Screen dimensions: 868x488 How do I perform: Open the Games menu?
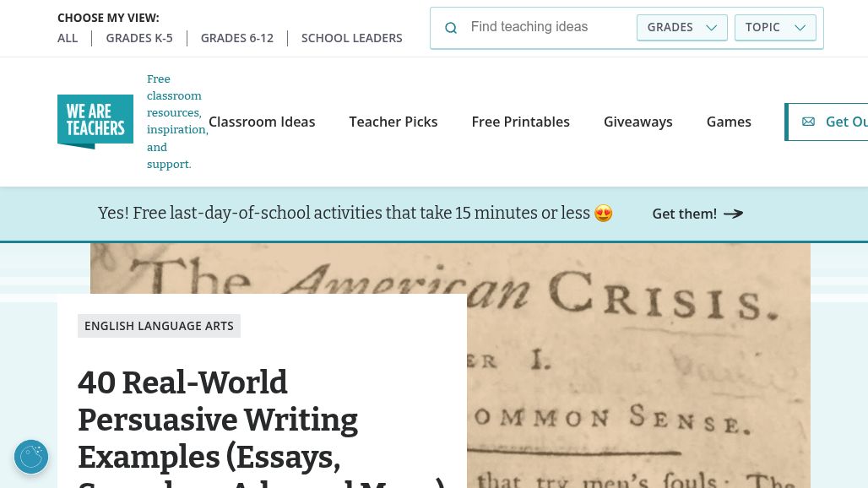point(729,122)
